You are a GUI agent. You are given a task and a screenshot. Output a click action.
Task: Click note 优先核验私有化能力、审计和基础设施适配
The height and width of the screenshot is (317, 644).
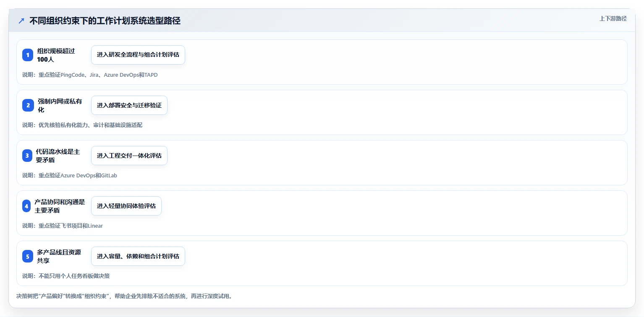[82, 125]
